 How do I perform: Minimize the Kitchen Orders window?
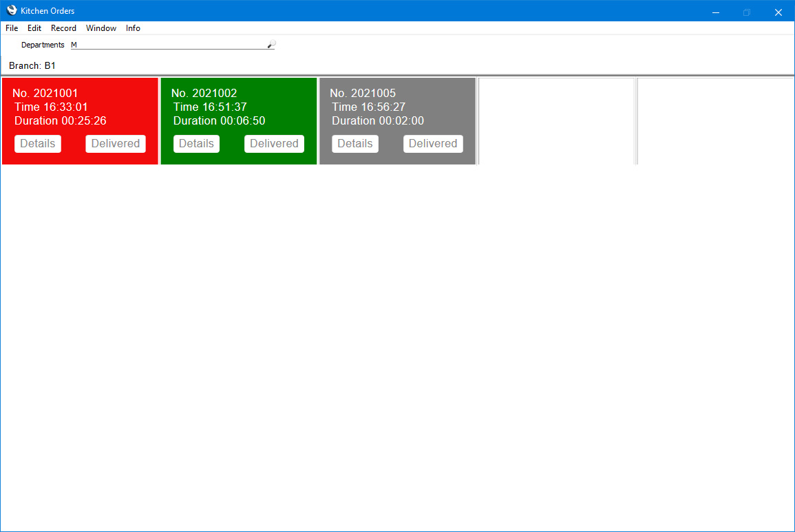coord(716,12)
